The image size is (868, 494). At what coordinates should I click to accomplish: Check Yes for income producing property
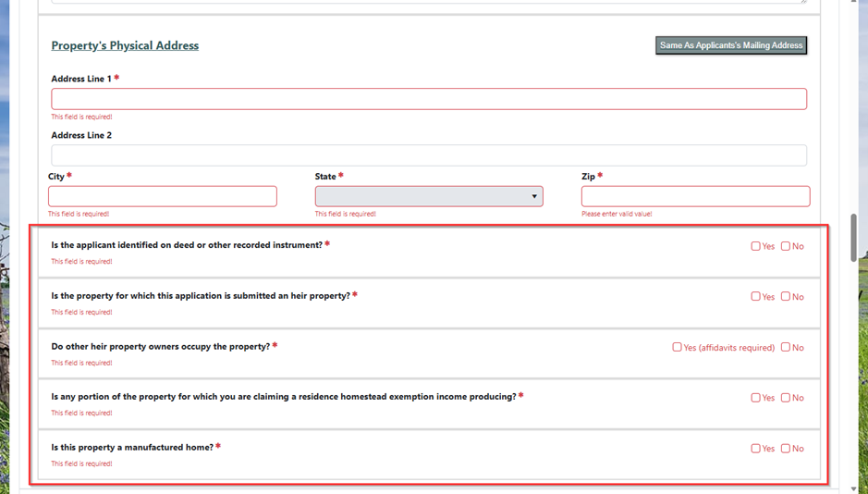pyautogui.click(x=755, y=398)
